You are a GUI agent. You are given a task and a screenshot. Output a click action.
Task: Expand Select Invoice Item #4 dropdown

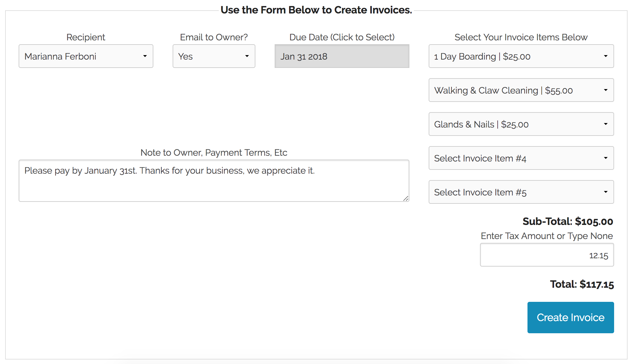coord(513,158)
